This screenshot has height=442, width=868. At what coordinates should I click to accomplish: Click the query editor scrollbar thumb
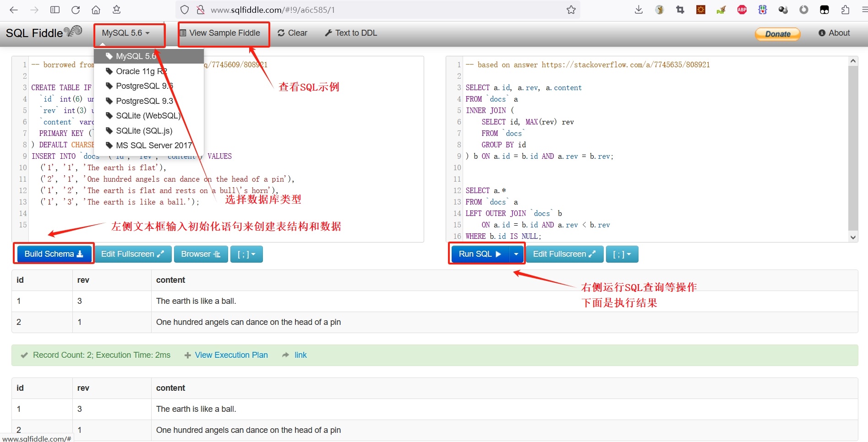[853, 148]
